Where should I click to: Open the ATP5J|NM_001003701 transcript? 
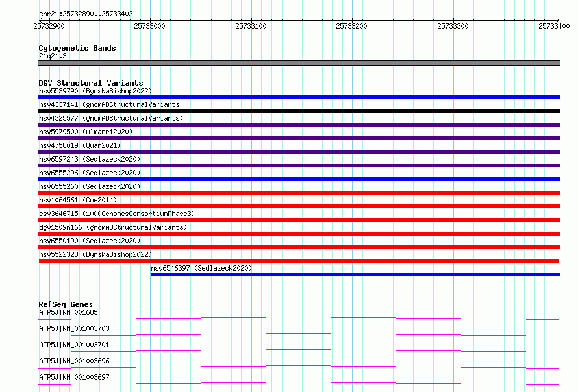tap(74, 345)
